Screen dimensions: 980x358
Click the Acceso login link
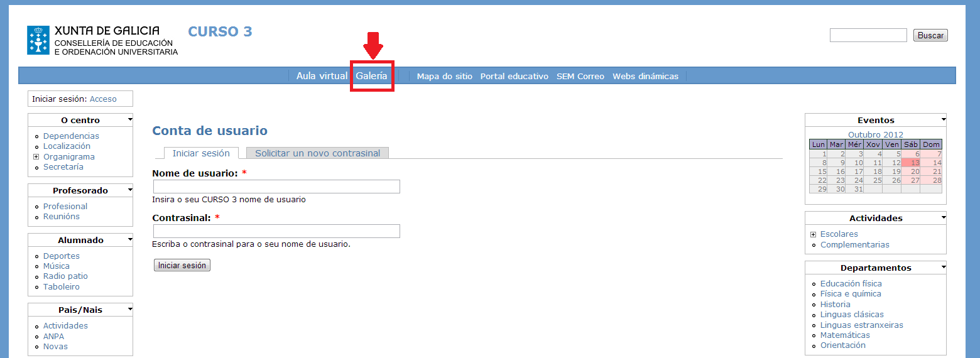tap(103, 99)
